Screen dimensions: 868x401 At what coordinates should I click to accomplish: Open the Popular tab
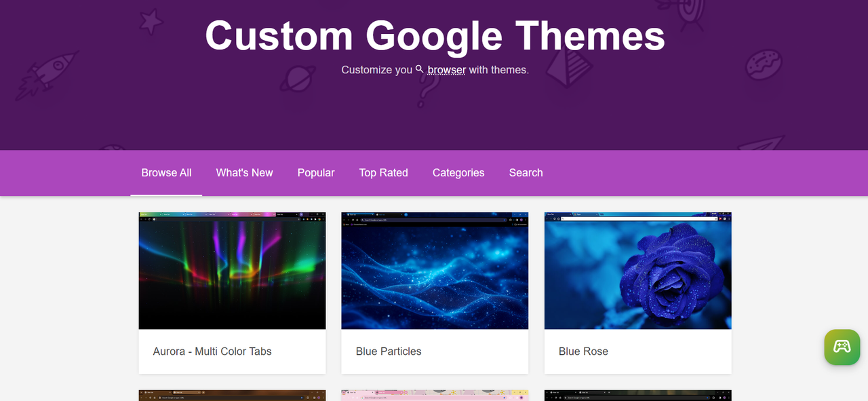tap(316, 173)
